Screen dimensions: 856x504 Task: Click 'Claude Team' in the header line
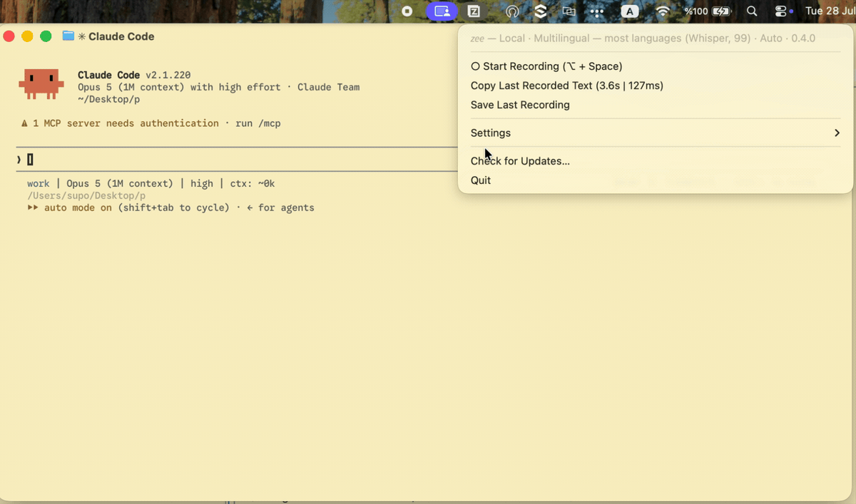(x=328, y=87)
